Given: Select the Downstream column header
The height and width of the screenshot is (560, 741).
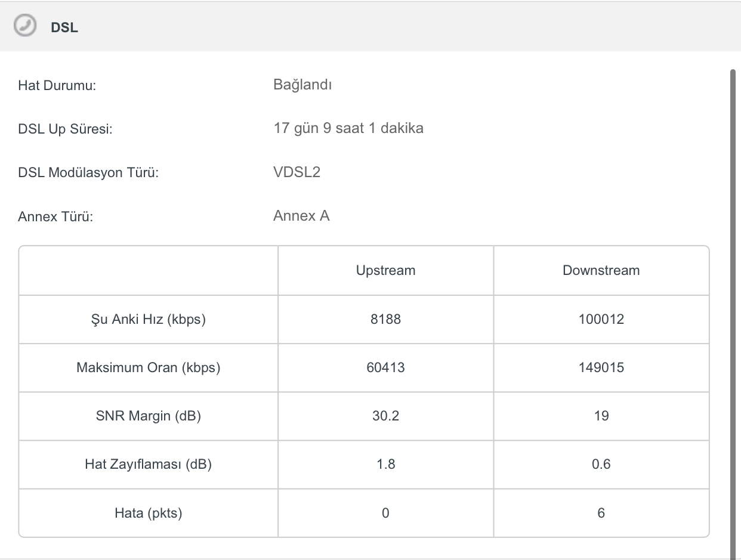Looking at the screenshot, I should [x=601, y=270].
